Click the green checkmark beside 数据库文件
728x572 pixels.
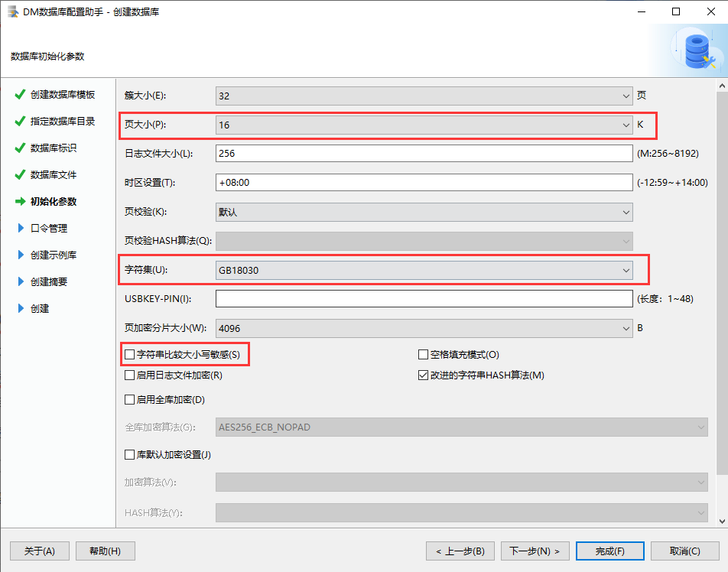(20, 175)
